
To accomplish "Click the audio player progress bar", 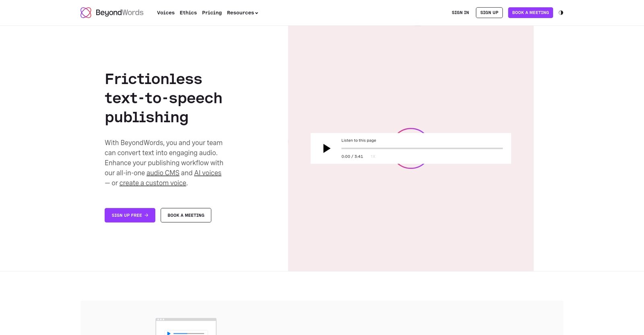I will 422,148.
